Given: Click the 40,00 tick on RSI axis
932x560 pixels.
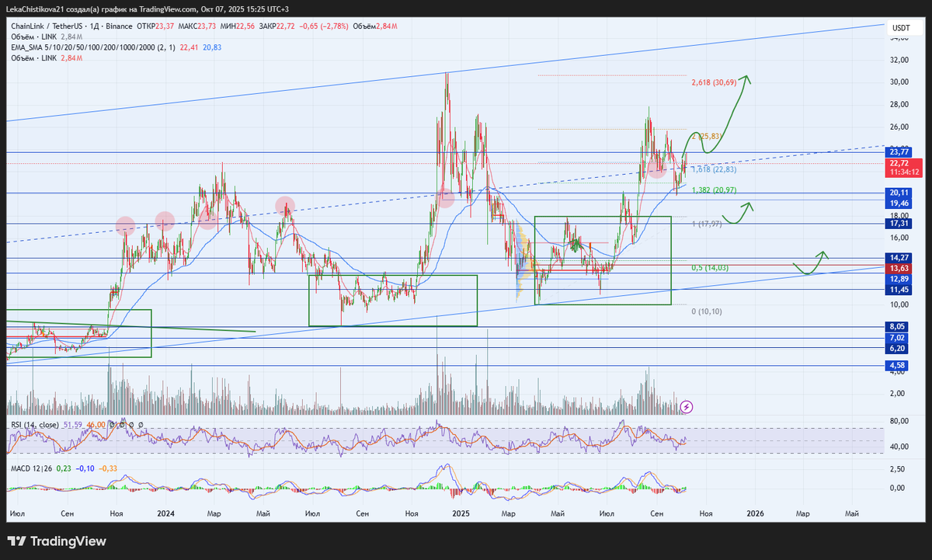Looking at the screenshot, I should coord(899,447).
